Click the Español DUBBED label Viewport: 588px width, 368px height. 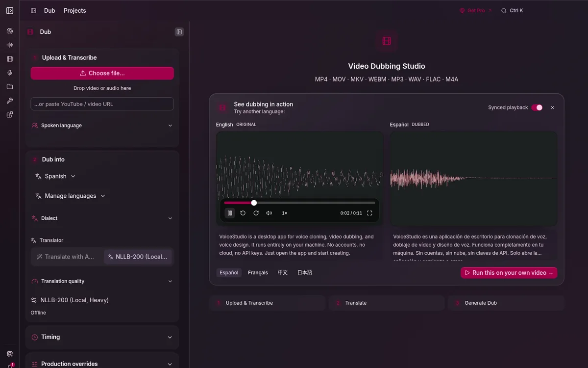[410, 125]
